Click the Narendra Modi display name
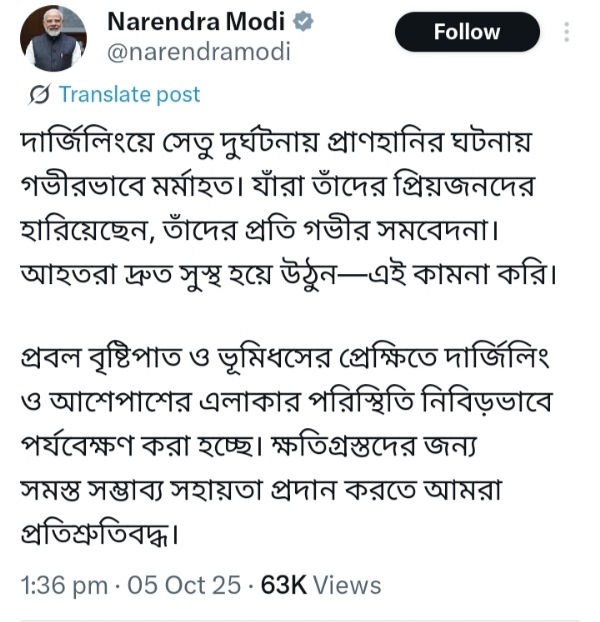600x622 pixels. pos(196,22)
